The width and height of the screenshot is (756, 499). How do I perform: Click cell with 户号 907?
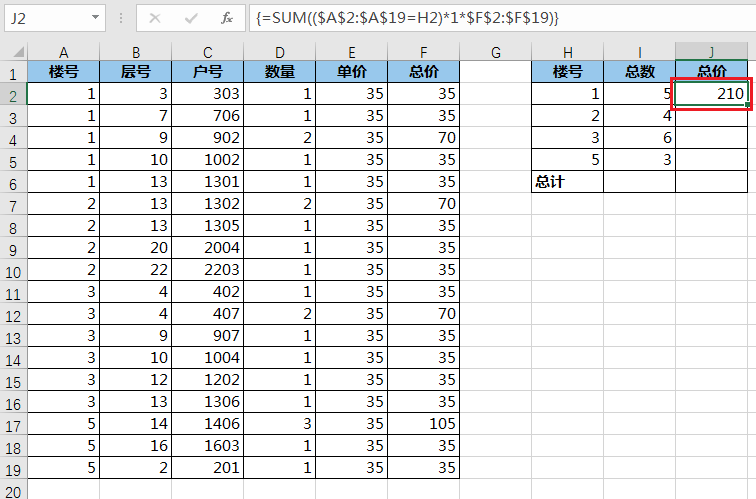click(x=207, y=336)
